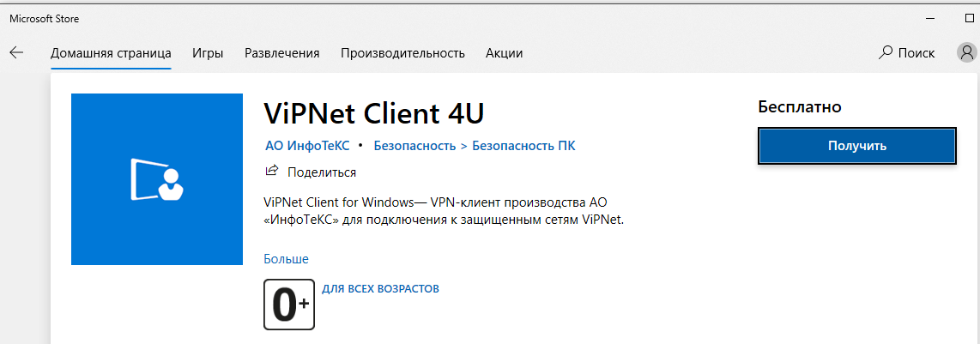Minimize the Microsoft Store window

(931, 17)
